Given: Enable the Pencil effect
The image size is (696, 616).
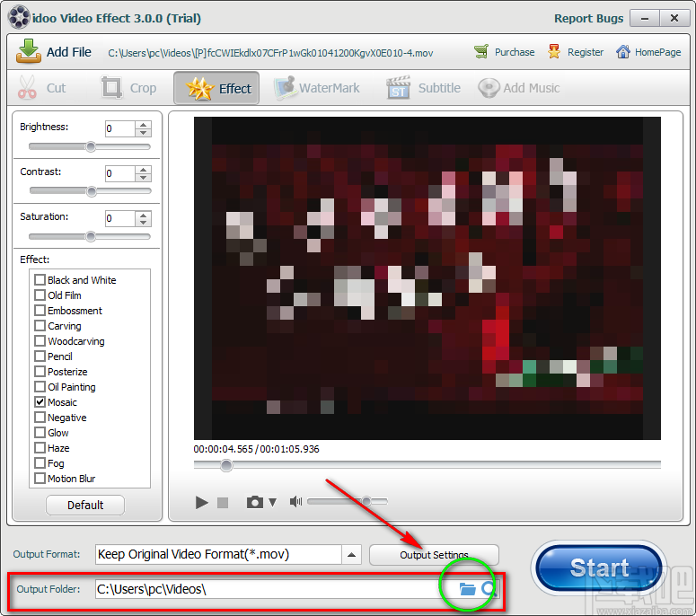Looking at the screenshot, I should point(40,356).
